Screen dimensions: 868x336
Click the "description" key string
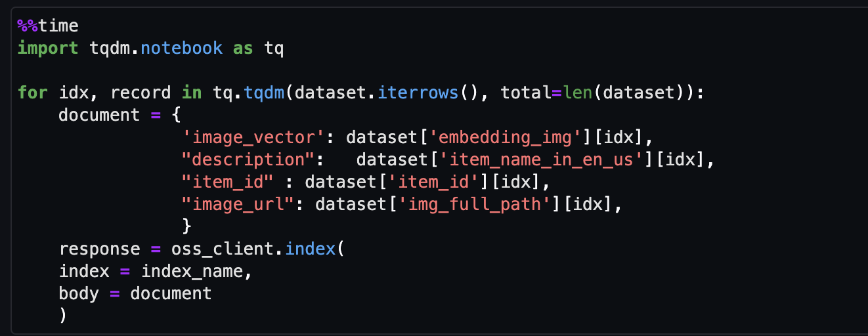click(x=248, y=160)
